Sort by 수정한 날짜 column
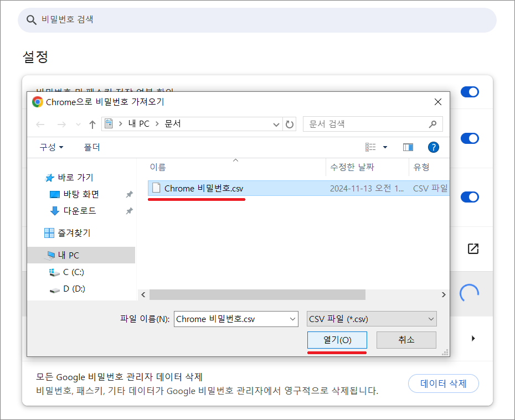This screenshot has width=515, height=420. pyautogui.click(x=352, y=167)
